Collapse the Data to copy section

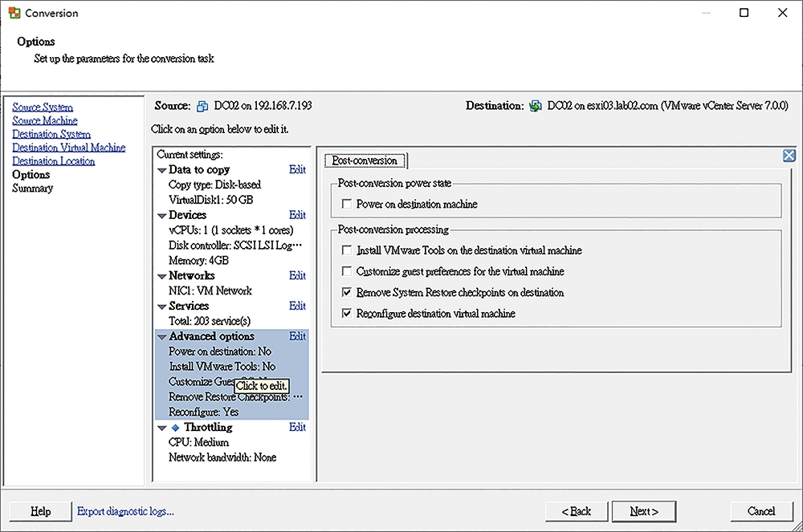coord(162,170)
